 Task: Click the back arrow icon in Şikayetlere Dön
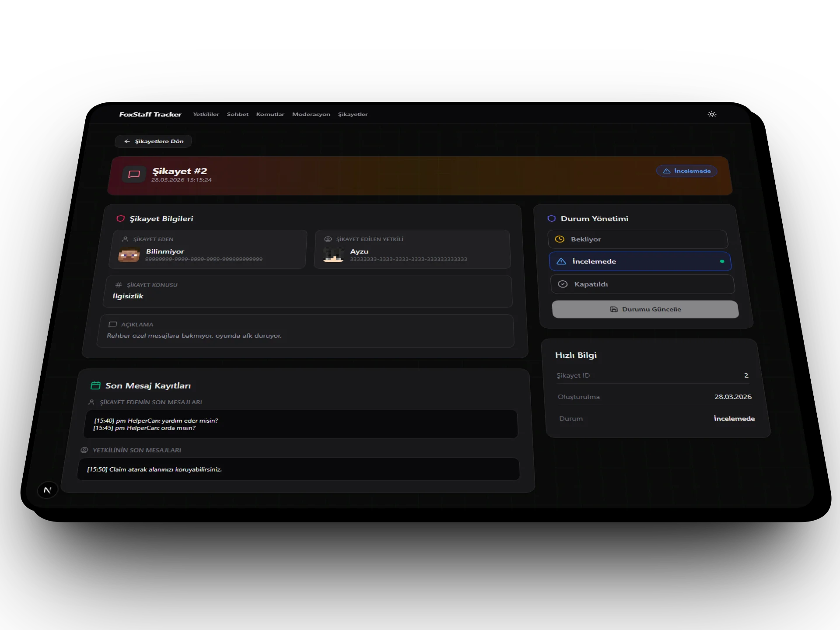tap(127, 141)
